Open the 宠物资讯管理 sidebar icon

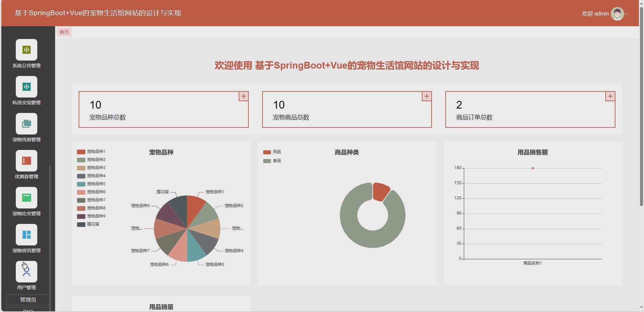click(27, 235)
